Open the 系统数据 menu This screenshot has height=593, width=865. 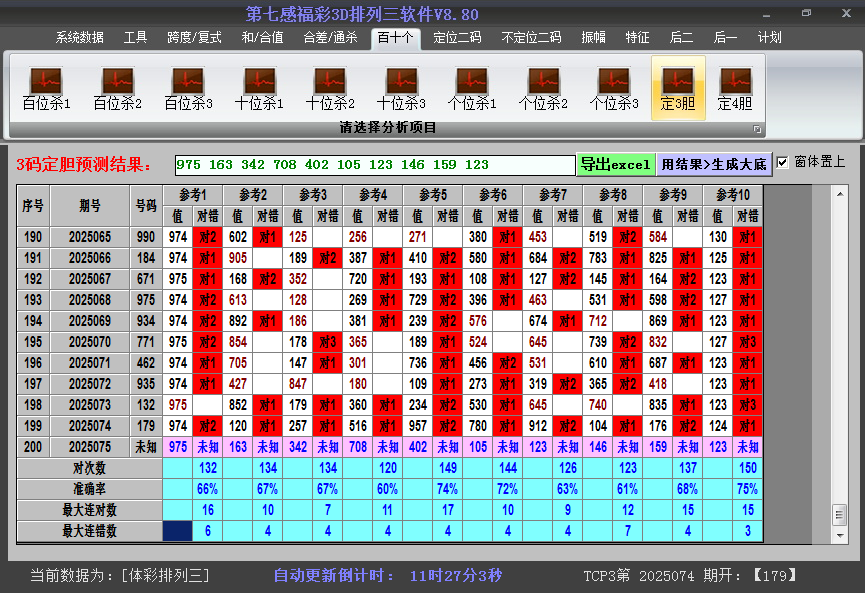point(79,38)
